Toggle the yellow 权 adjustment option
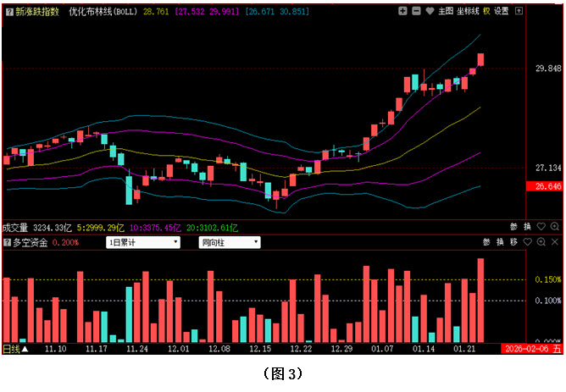The image size is (566, 392). (x=486, y=11)
